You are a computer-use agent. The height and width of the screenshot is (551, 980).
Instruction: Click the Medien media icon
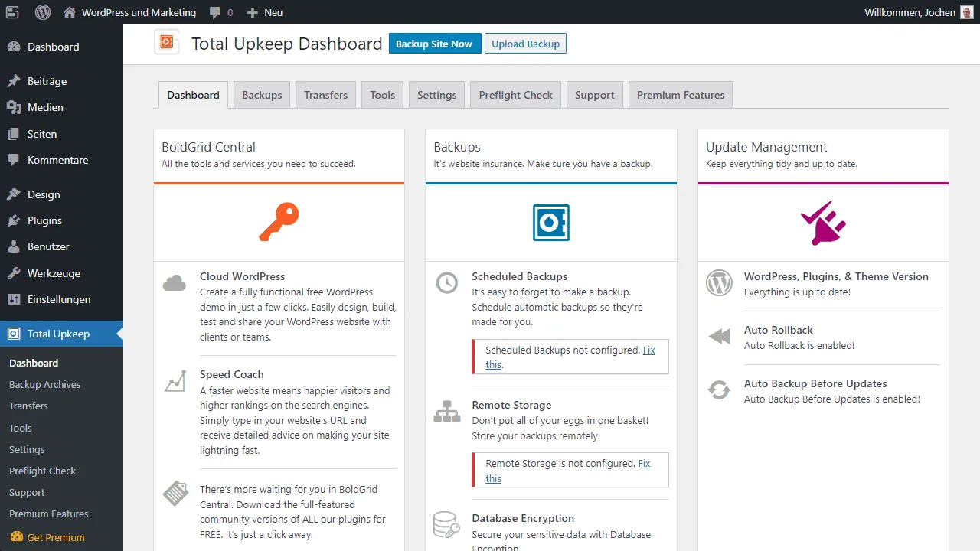tap(14, 107)
